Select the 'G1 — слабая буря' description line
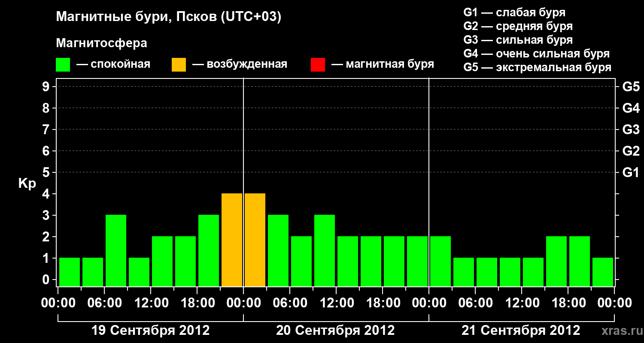644x343 pixels. click(x=514, y=12)
